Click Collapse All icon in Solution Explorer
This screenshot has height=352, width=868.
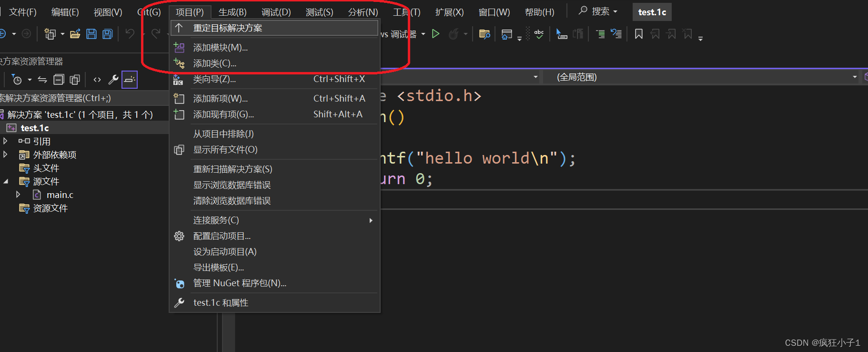(x=59, y=80)
